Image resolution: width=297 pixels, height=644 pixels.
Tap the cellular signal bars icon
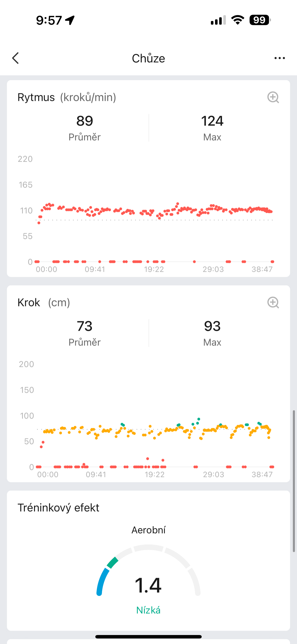coord(218,20)
